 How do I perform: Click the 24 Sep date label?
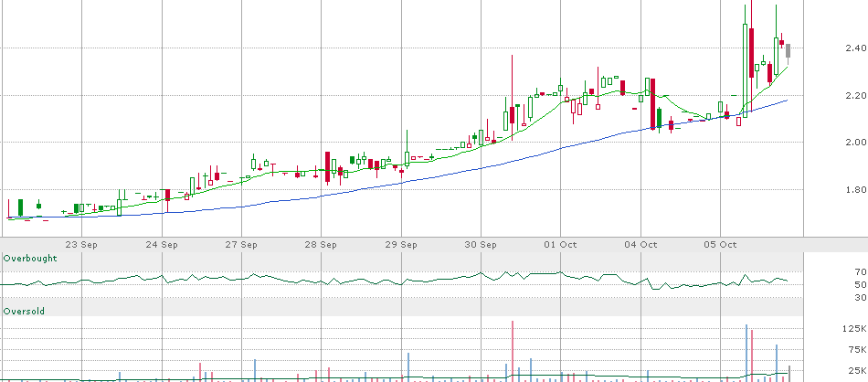pos(162,245)
